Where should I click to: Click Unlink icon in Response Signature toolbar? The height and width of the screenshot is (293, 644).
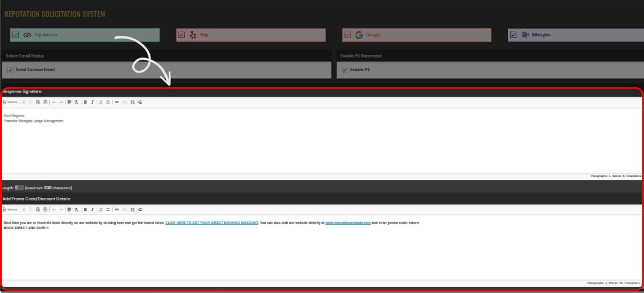[x=124, y=102]
